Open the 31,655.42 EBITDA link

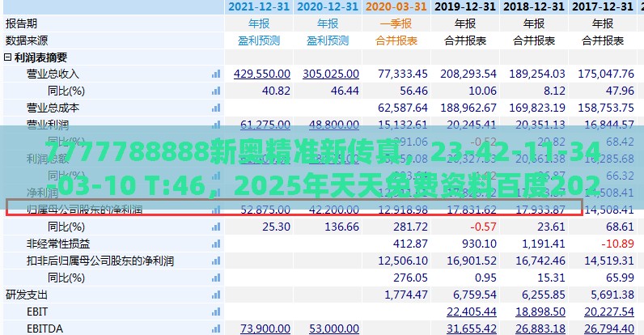(x=472, y=329)
